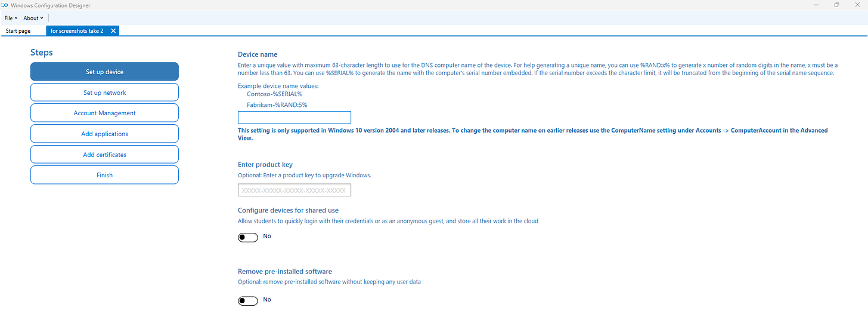
Task: Jump to the Finish step
Action: pyautogui.click(x=104, y=175)
